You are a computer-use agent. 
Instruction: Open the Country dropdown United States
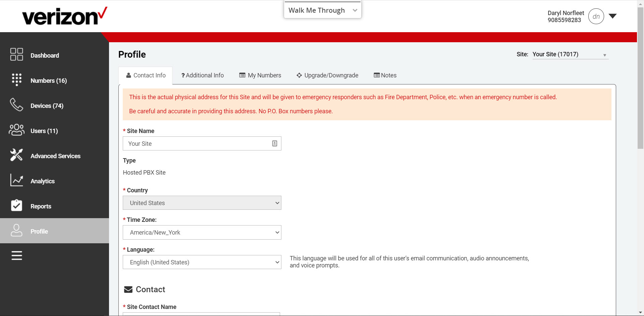pos(202,203)
